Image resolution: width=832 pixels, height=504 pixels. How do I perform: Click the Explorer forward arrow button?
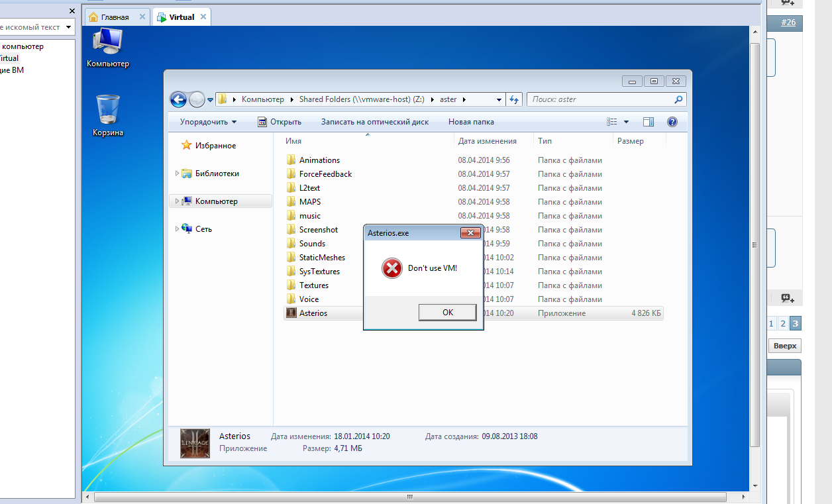click(x=197, y=99)
